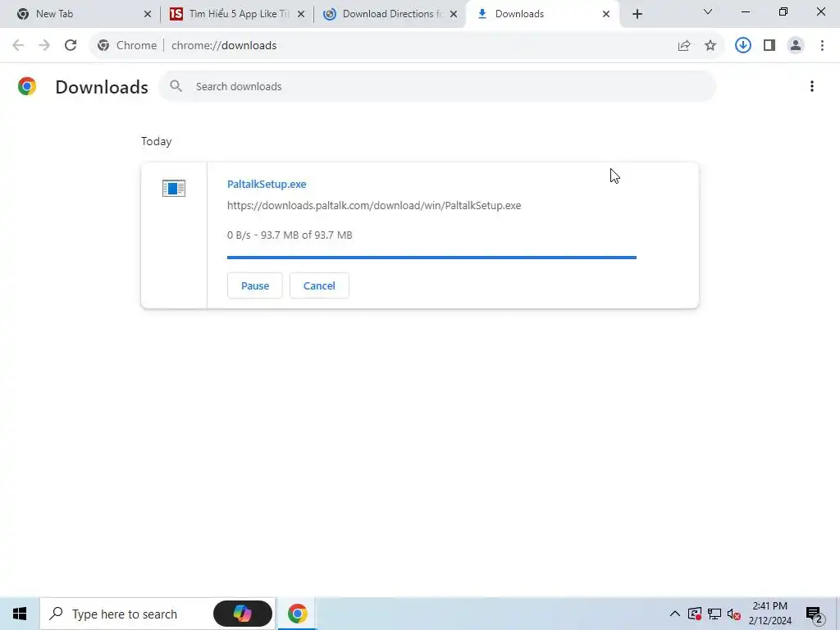Open Chrome's three-dot main menu

pyautogui.click(x=822, y=46)
